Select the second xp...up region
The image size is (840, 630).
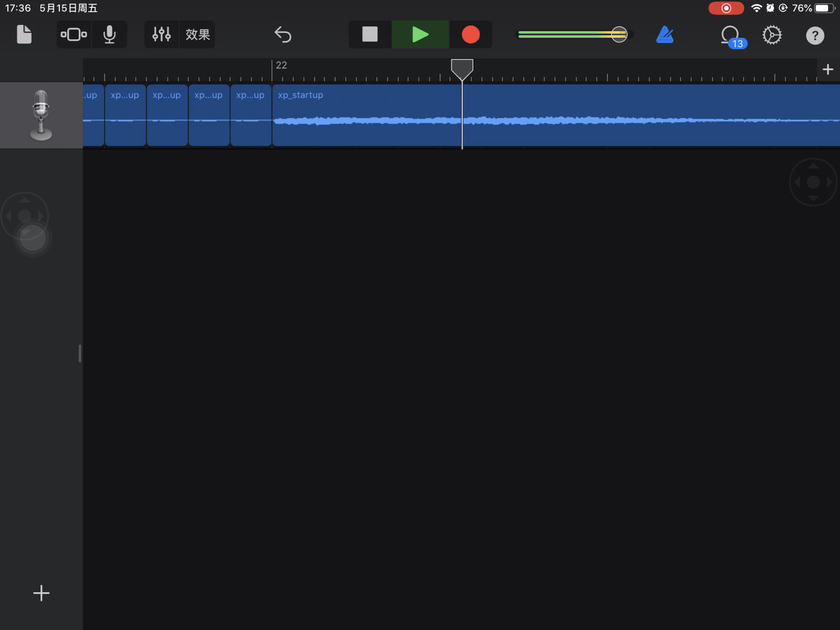(167, 115)
